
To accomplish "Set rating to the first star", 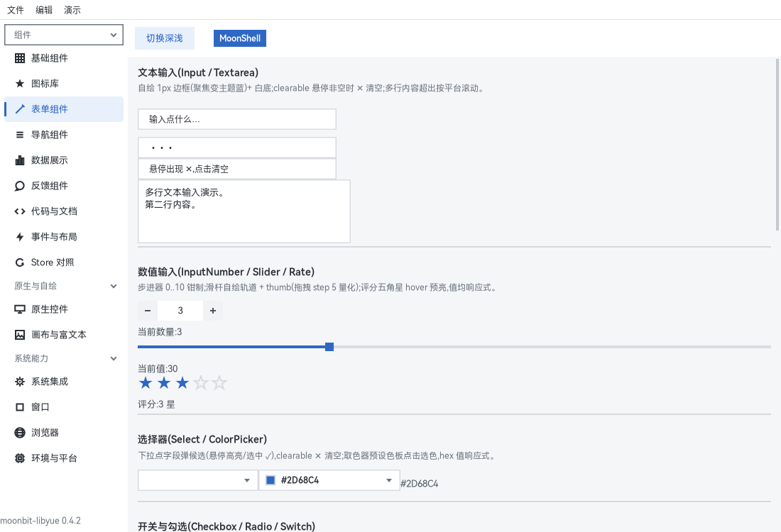I will click(x=146, y=383).
